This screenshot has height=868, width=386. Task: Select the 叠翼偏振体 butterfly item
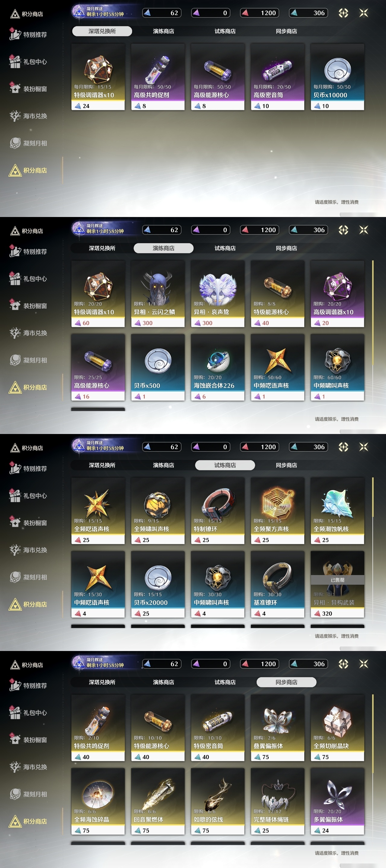277,728
